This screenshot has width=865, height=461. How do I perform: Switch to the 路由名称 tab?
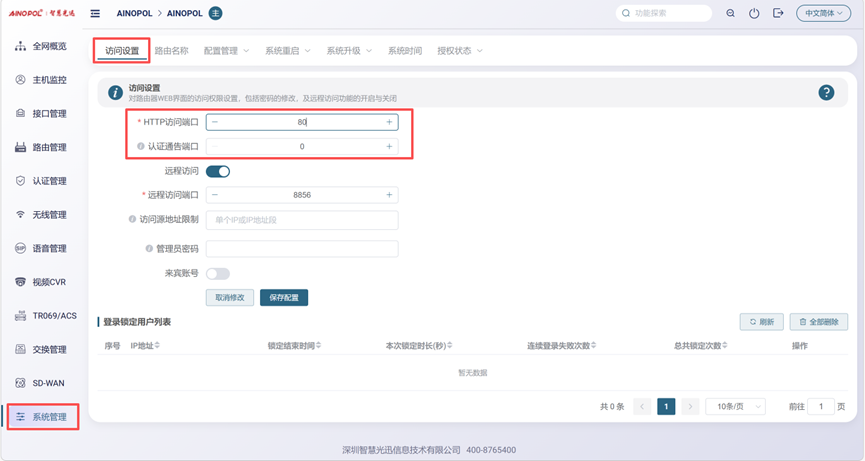tap(171, 50)
